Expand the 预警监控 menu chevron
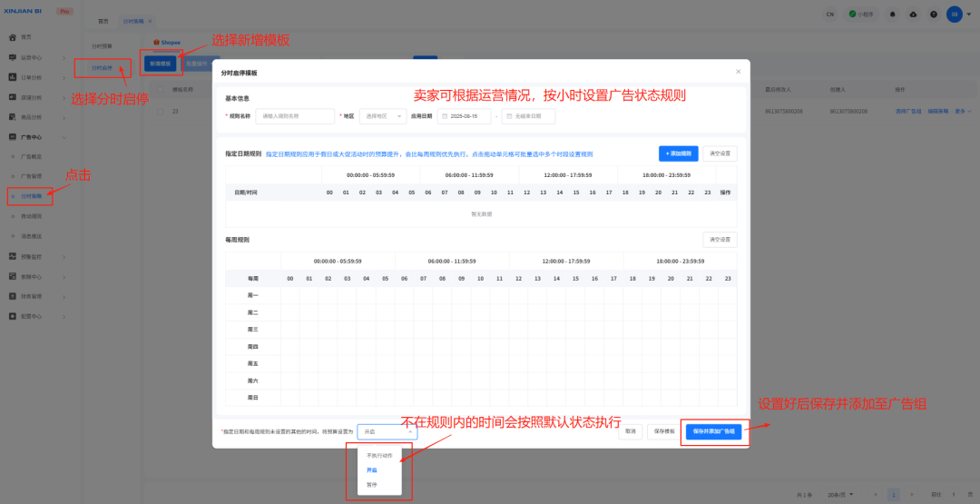The width and height of the screenshot is (980, 504). pos(64,257)
